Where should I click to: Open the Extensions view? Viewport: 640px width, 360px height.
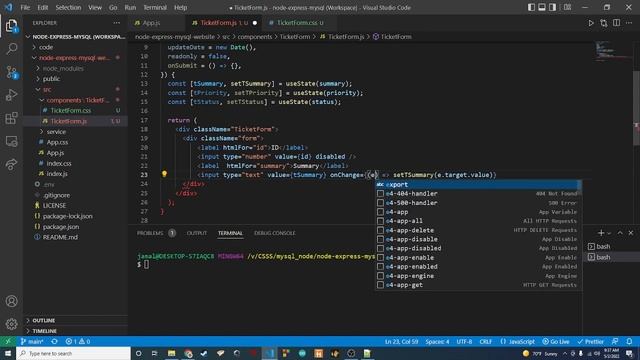pos(11,118)
